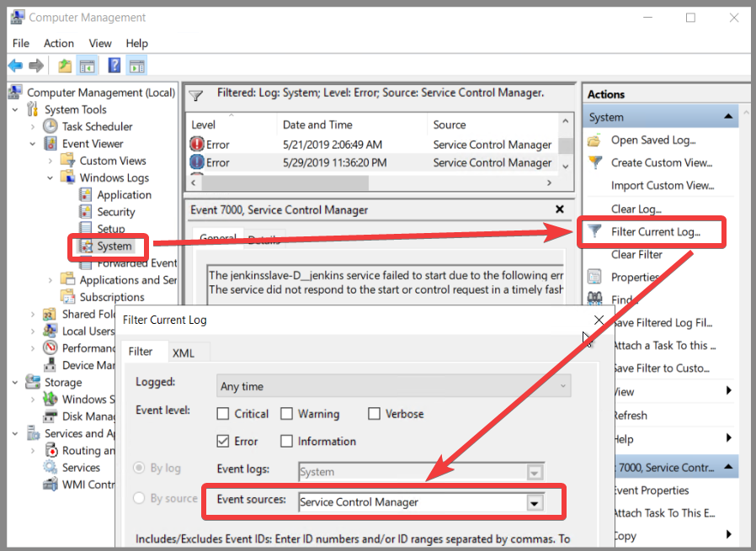Click Filter Current Log action
Screen dimensions: 756x551
point(655,231)
